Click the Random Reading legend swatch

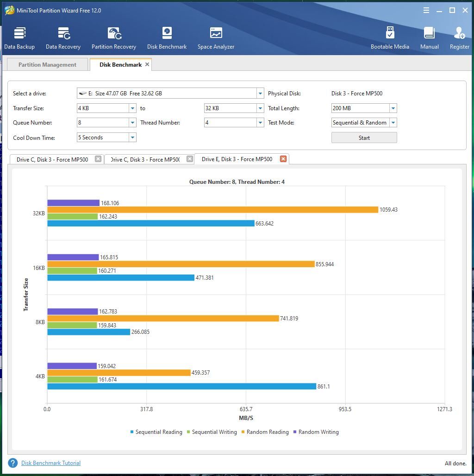click(x=243, y=432)
